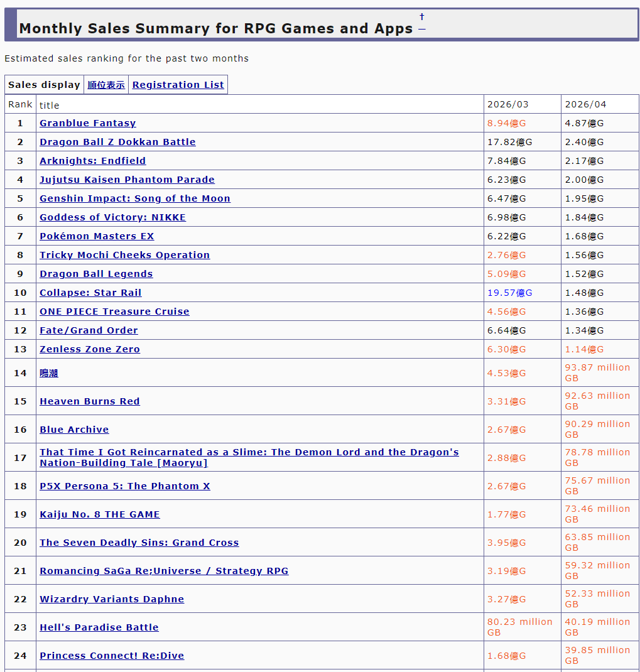Select the 3.31億G Heaven Burns Red value
Image resolution: width=640 pixels, height=672 pixels.
tap(506, 401)
